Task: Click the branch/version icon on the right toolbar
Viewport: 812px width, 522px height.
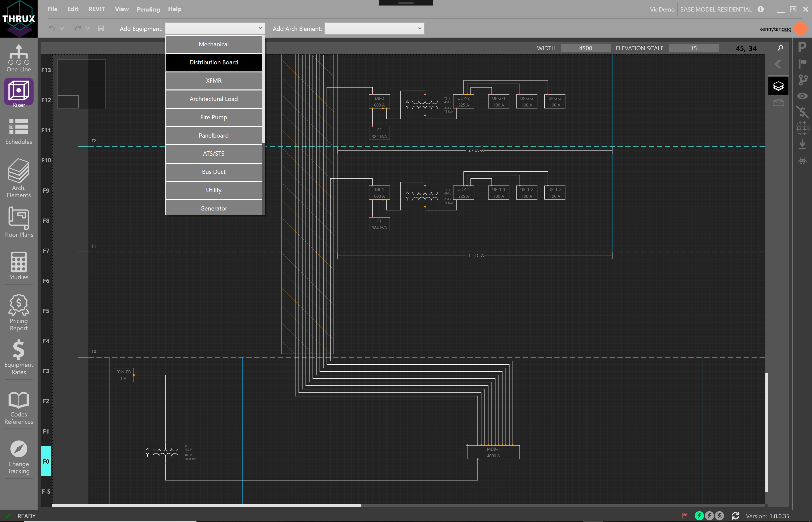Action: tap(802, 80)
